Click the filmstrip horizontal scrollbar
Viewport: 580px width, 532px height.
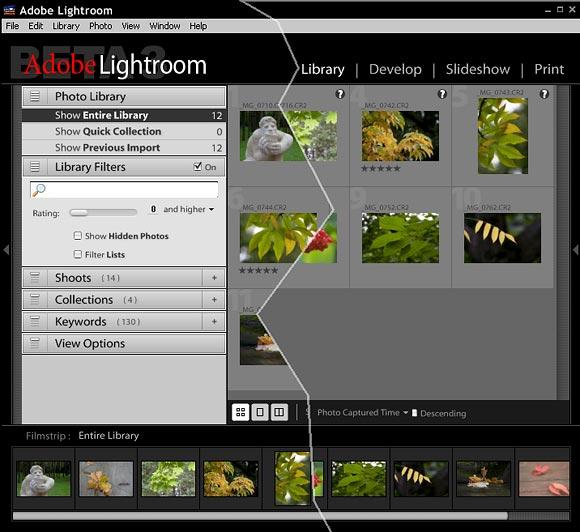point(260,516)
